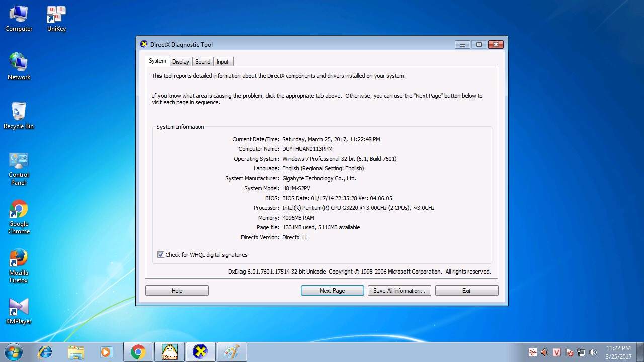Select the Control Panel desktop icon
The image size is (644, 362).
pos(19,168)
